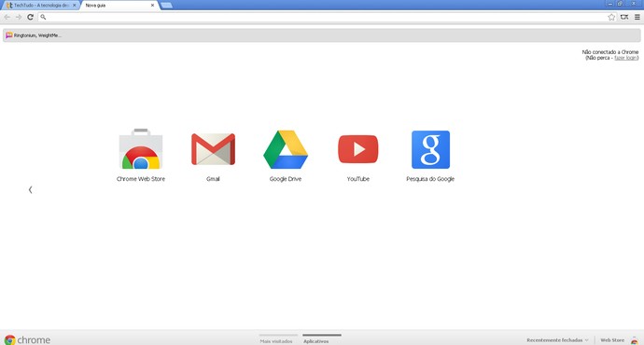This screenshot has height=345, width=644.
Task: Close the TechTudo tab
Action: click(75, 6)
